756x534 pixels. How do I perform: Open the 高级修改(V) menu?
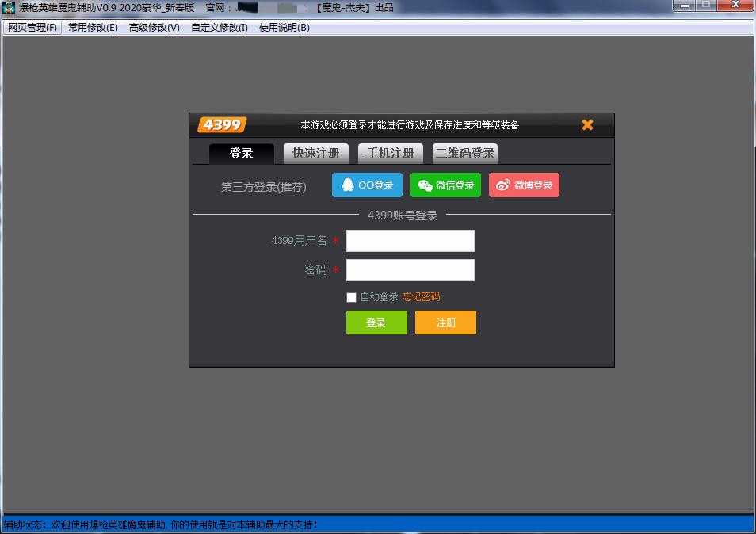[x=155, y=28]
